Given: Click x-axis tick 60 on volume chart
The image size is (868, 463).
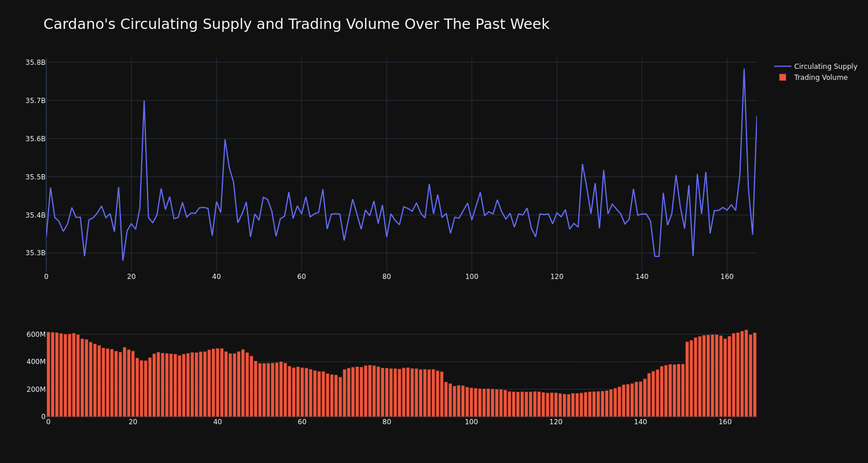Looking at the screenshot, I should 302,422.
